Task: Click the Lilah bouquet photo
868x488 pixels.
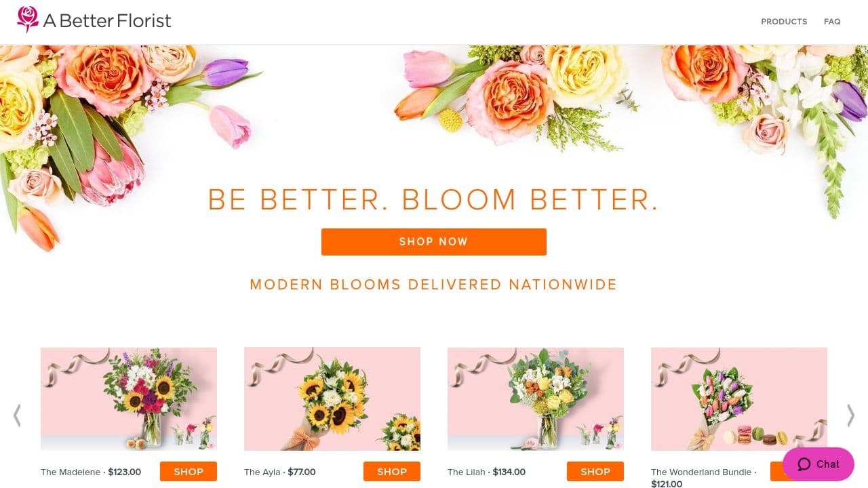Action: [x=536, y=399]
